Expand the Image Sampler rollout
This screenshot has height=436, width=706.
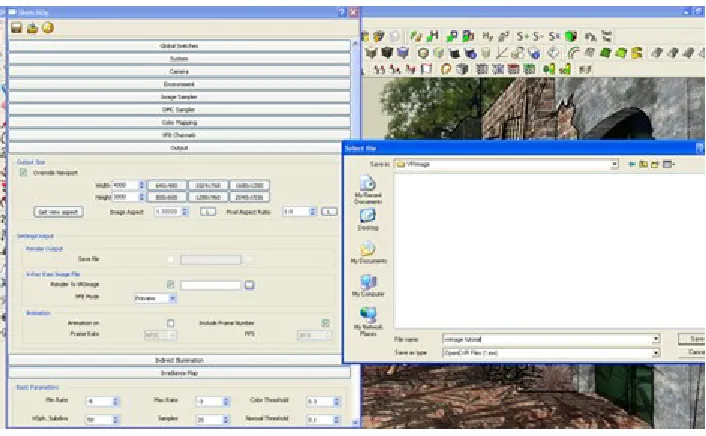click(179, 97)
